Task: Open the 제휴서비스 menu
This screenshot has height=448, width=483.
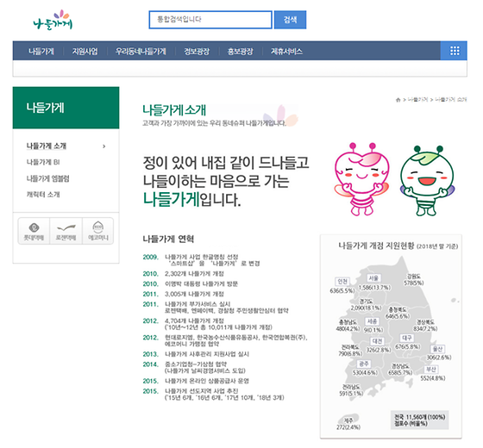Action: [286, 51]
